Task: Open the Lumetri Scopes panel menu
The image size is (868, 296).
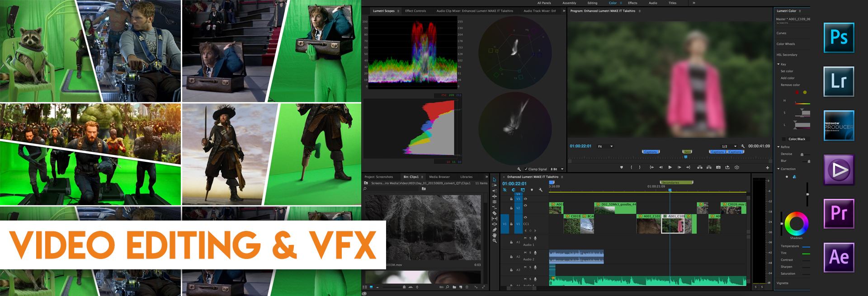Action: coord(398,11)
